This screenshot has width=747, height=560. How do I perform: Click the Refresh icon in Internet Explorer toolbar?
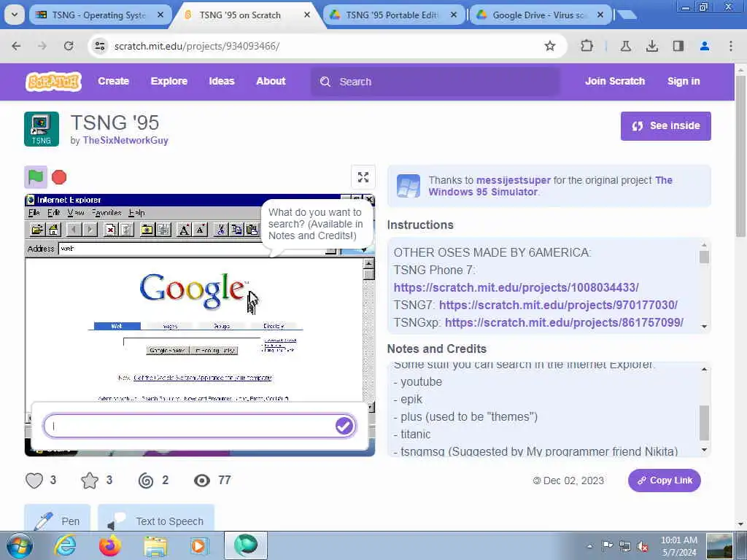coord(126,230)
